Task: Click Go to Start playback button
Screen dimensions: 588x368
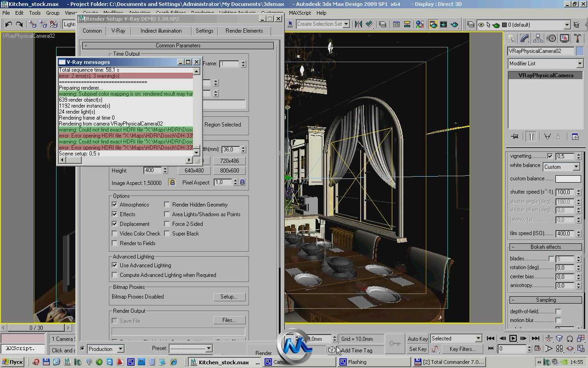Action: (x=491, y=339)
